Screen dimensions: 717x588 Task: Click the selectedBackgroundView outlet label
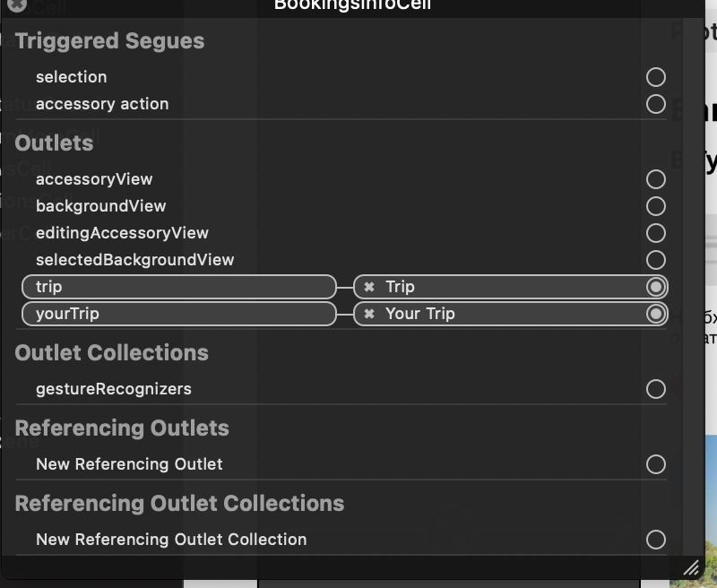[135, 260]
